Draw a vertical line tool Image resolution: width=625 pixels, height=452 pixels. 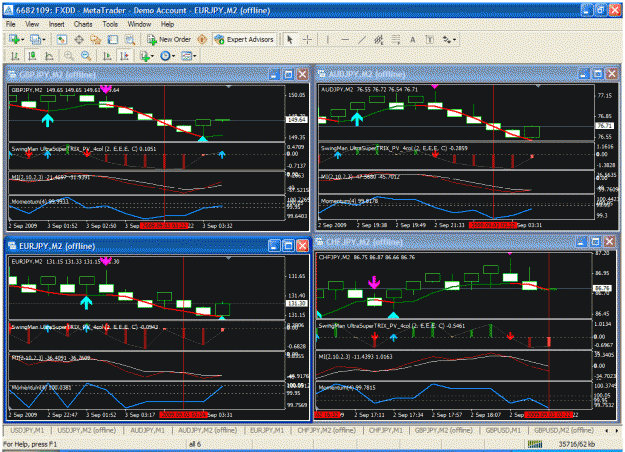(328, 39)
